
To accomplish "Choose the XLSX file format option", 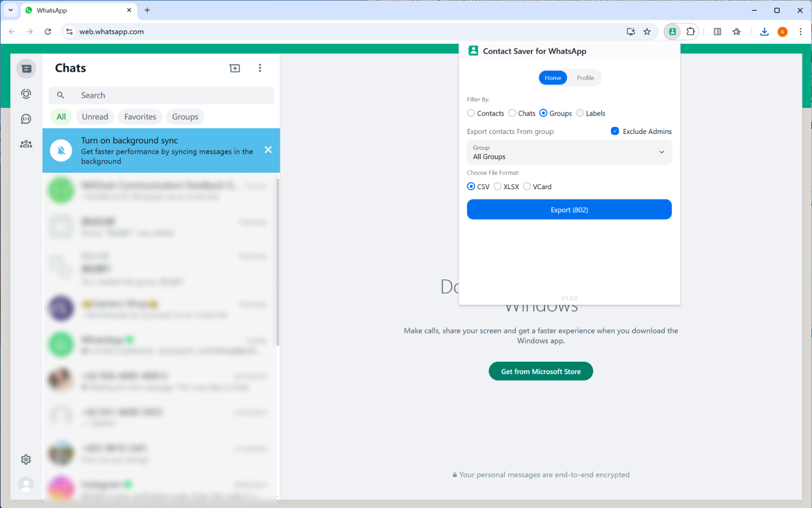I will tap(498, 187).
